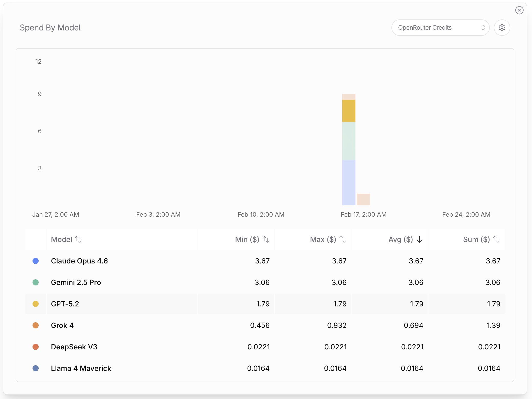
Task: Toggle the Llama 4 Maverick series color marker
Action: [36, 368]
